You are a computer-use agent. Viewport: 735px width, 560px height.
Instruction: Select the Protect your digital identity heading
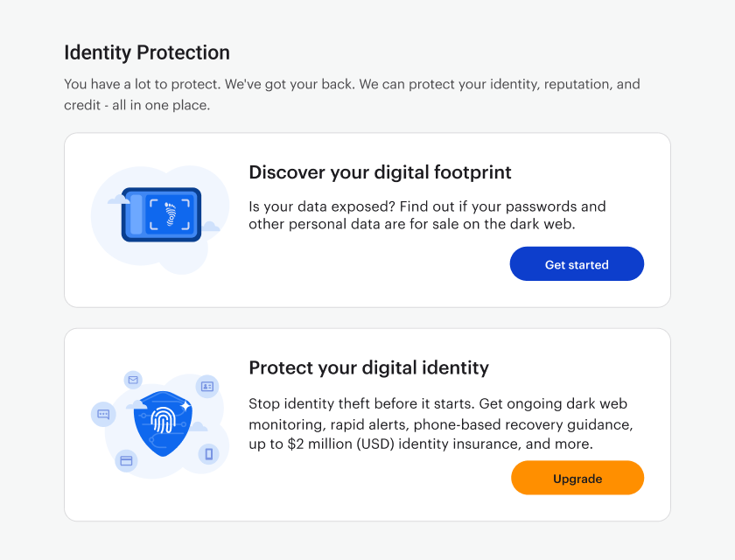click(369, 367)
